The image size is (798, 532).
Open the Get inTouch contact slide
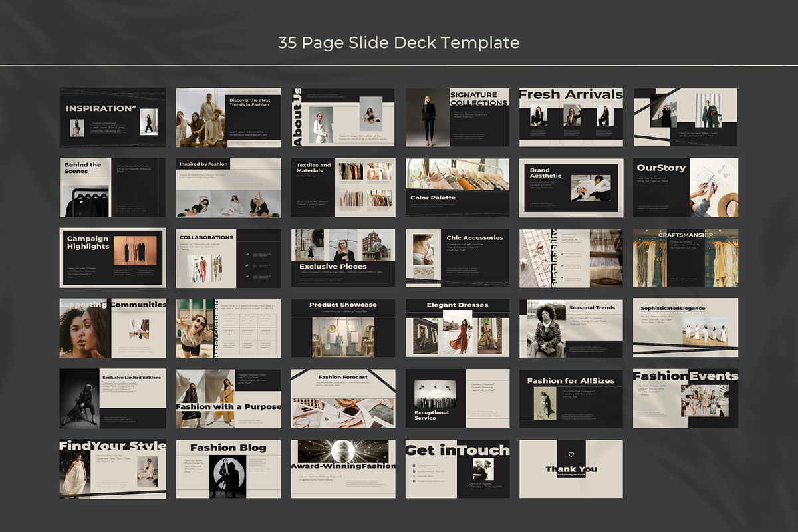point(458,469)
